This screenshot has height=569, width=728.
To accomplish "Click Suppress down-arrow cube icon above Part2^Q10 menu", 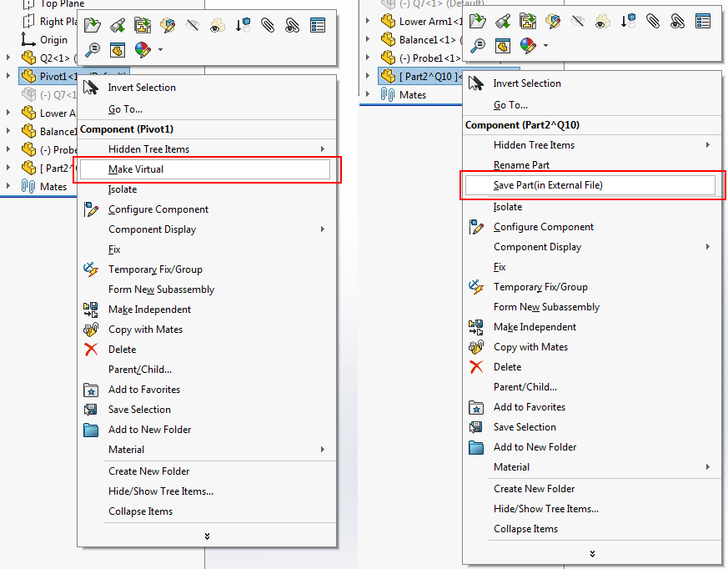I will click(x=628, y=21).
